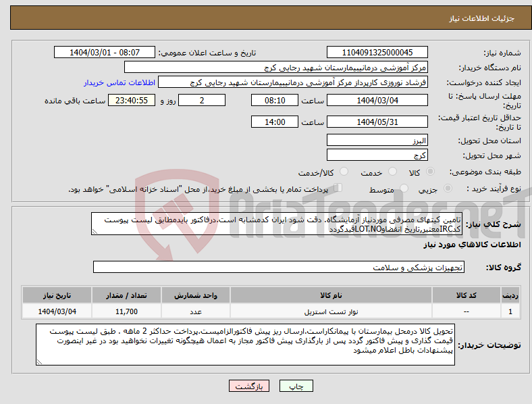Click the چاپ print button
The image size is (532, 404).
[x=296, y=386]
